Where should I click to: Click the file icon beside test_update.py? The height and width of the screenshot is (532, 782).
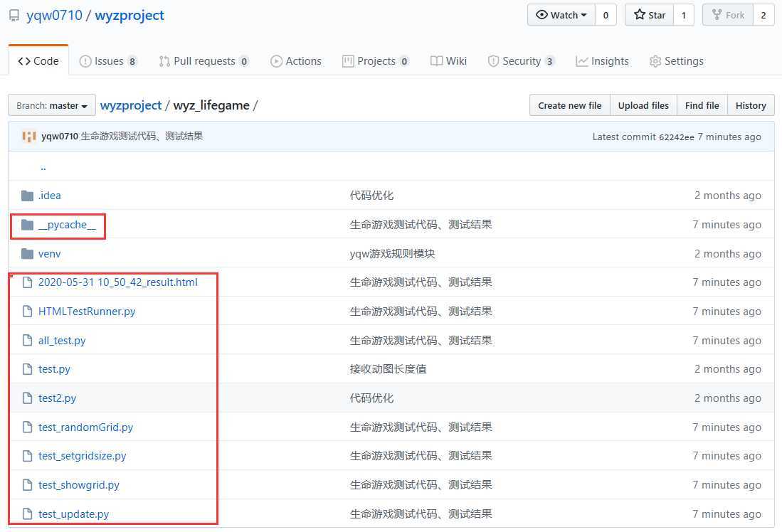[x=28, y=514]
